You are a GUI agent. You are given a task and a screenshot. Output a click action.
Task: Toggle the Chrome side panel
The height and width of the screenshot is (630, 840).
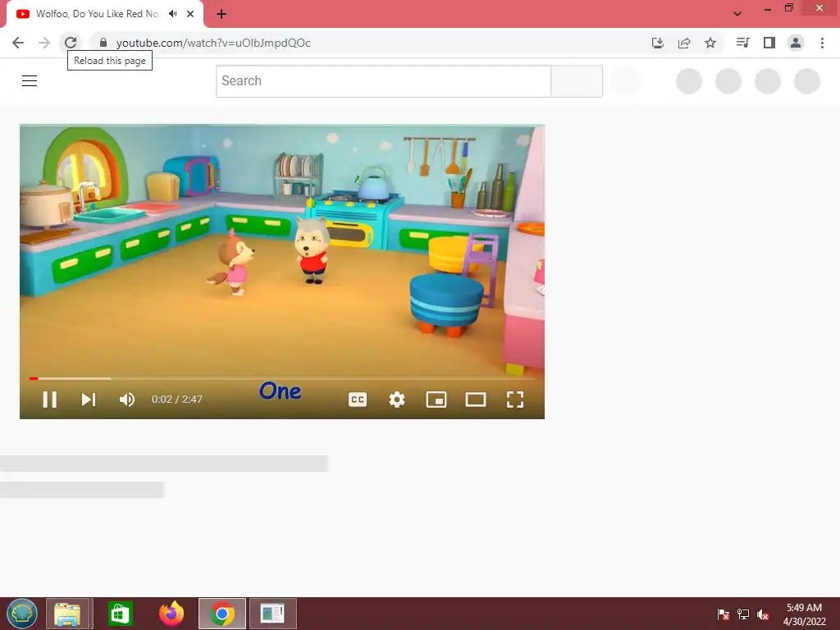pos(769,43)
